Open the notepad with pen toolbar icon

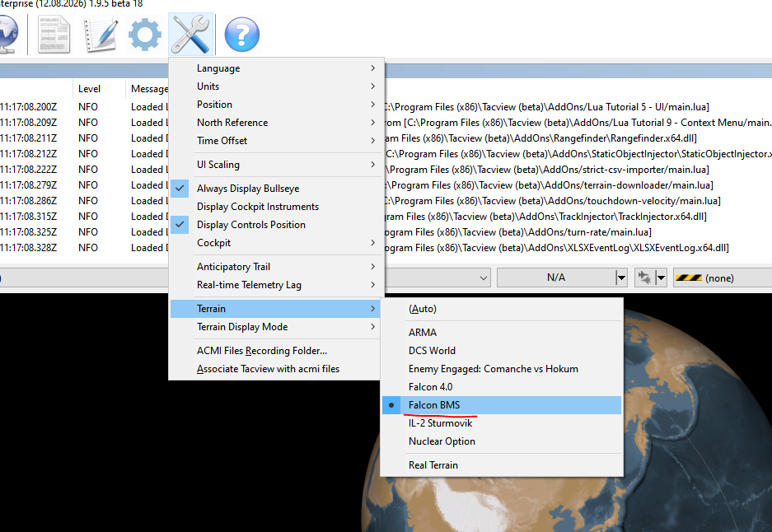(101, 35)
